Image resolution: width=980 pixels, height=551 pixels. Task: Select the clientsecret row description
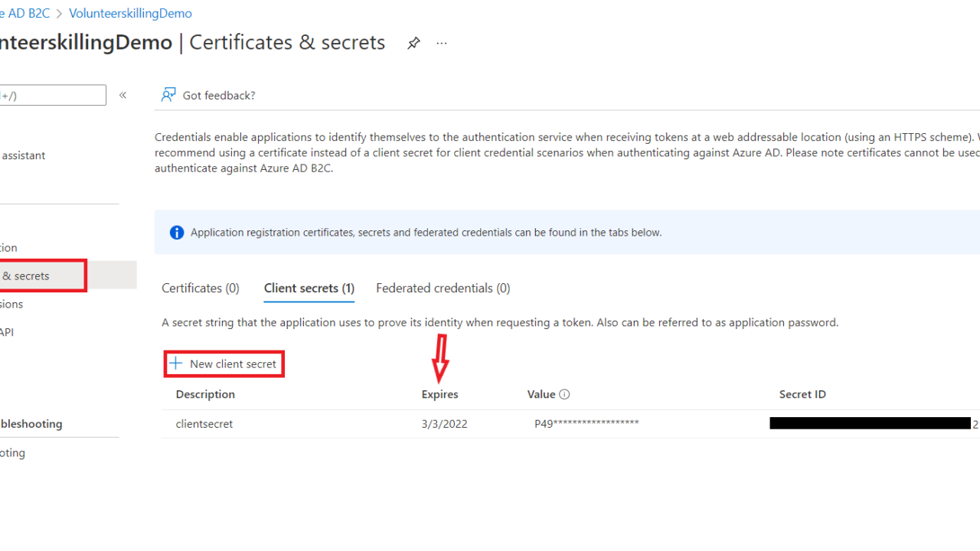pyautogui.click(x=204, y=424)
